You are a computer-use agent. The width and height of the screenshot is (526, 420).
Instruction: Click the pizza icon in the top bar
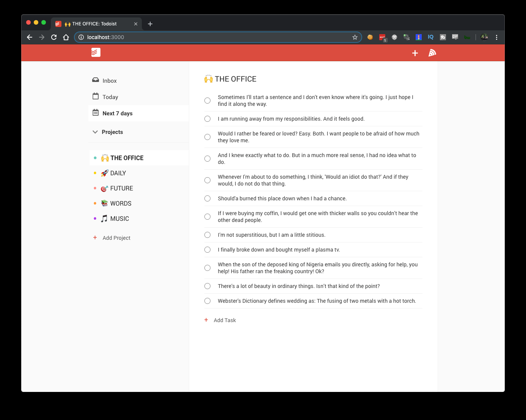432,53
